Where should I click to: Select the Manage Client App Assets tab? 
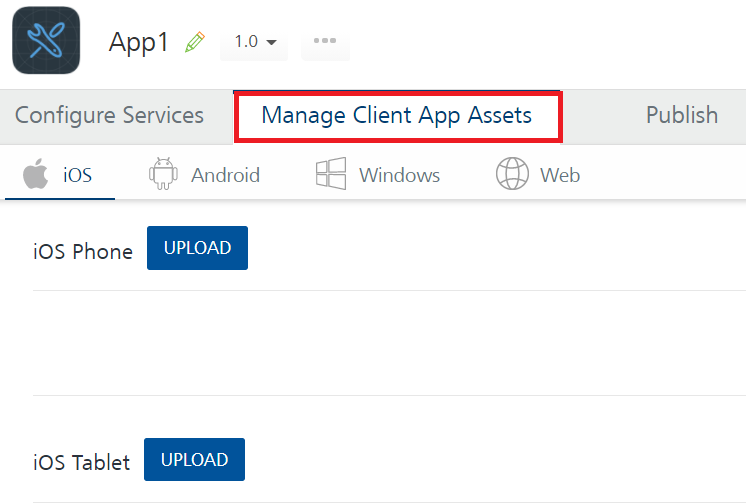(397, 115)
